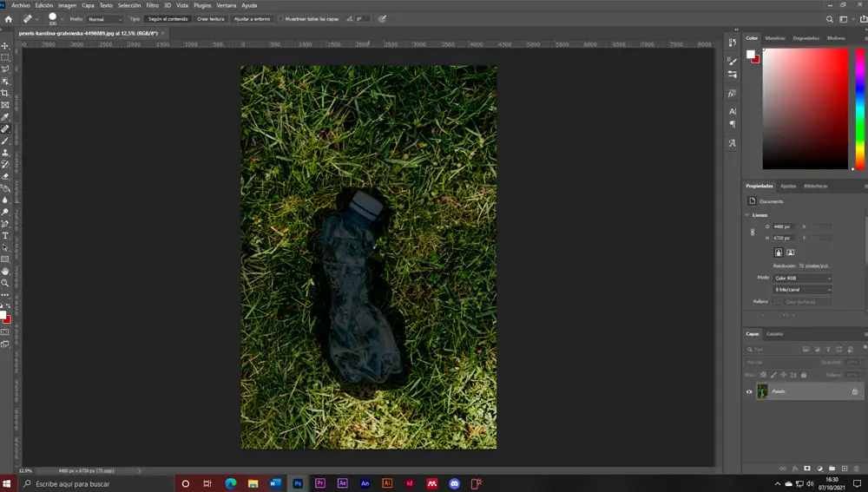
Task: Click the red color field picker
Action: tap(806, 108)
